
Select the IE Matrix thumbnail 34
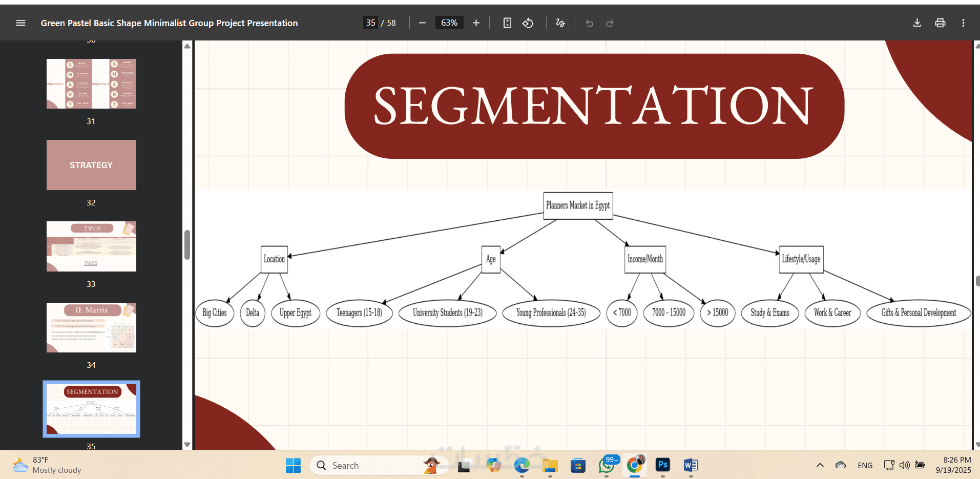click(x=91, y=327)
